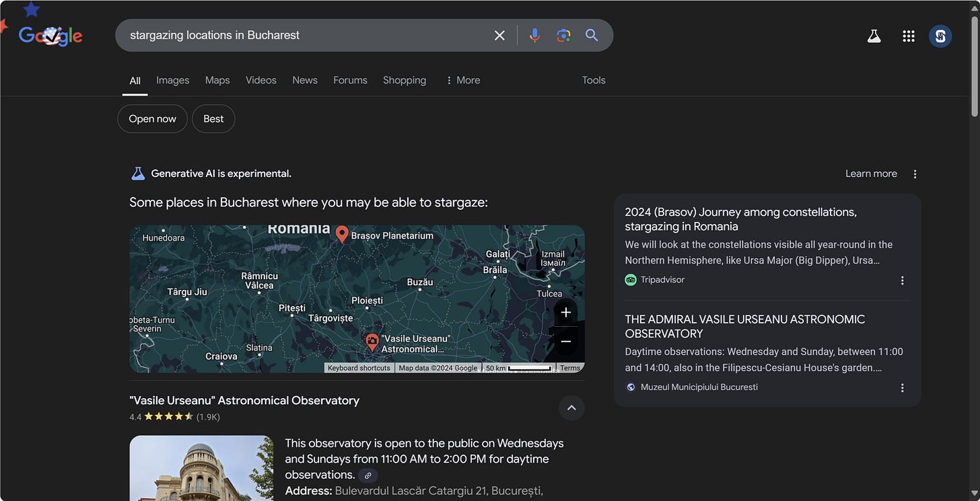
Task: Select the All results tab
Action: (135, 80)
